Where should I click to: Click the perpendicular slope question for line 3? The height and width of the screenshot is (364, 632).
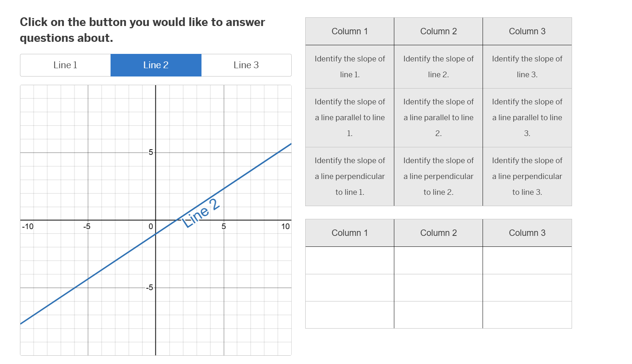pos(527,176)
